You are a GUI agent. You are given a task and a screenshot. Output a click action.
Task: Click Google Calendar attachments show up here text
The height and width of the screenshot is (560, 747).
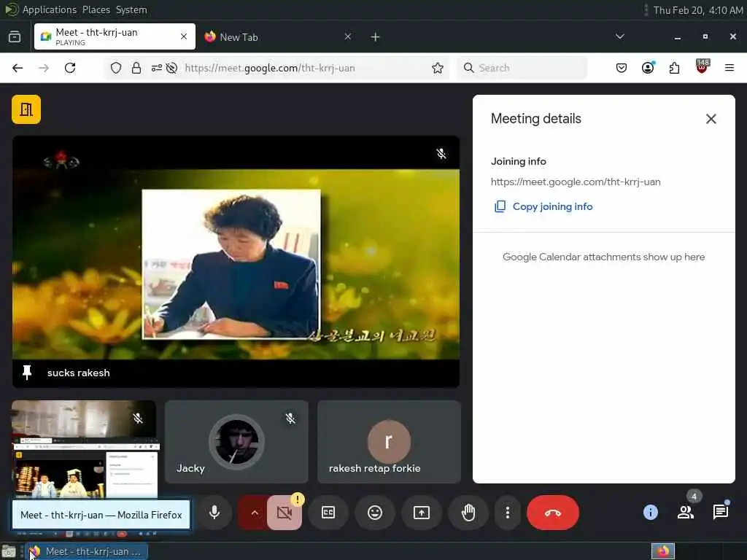(603, 257)
